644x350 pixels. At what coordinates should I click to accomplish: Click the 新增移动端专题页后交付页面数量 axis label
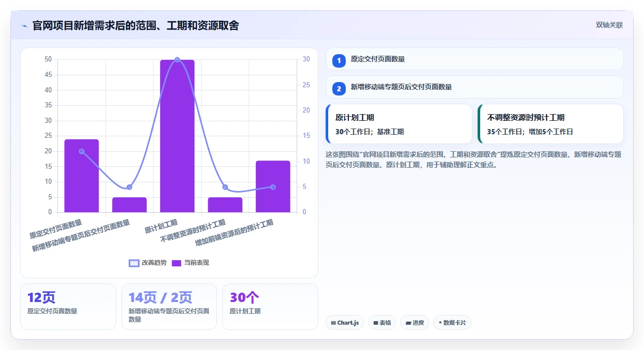click(81, 236)
